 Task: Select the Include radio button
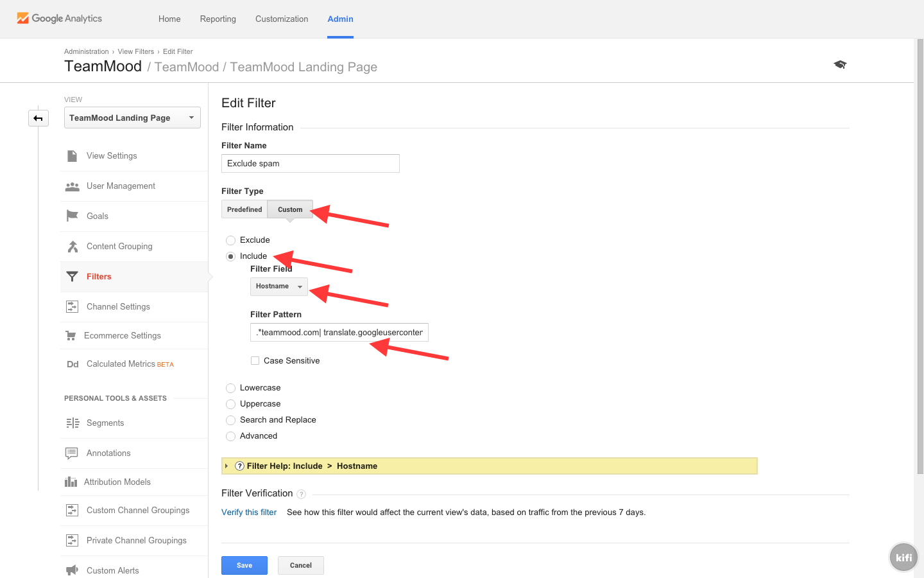click(x=230, y=256)
